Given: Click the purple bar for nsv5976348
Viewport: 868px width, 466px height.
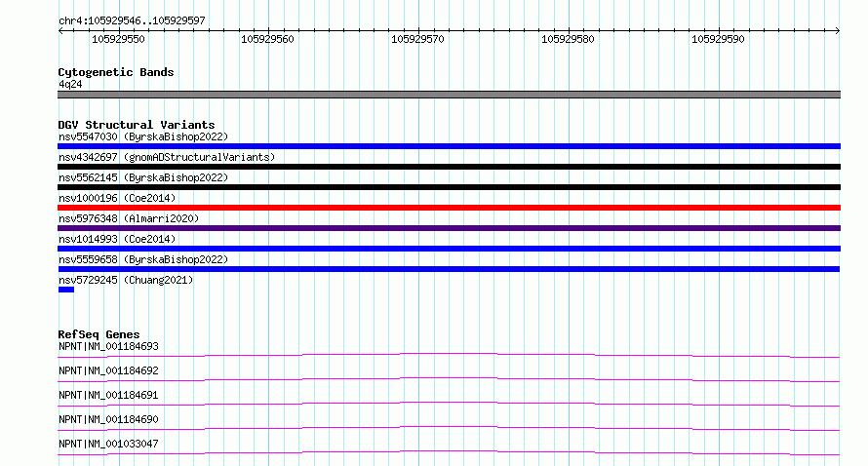Looking at the screenshot, I should click(449, 228).
